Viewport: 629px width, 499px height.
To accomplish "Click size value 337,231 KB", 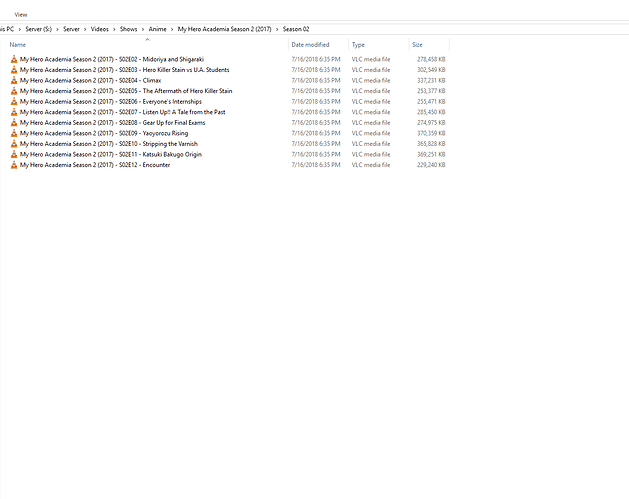I will pos(431,81).
